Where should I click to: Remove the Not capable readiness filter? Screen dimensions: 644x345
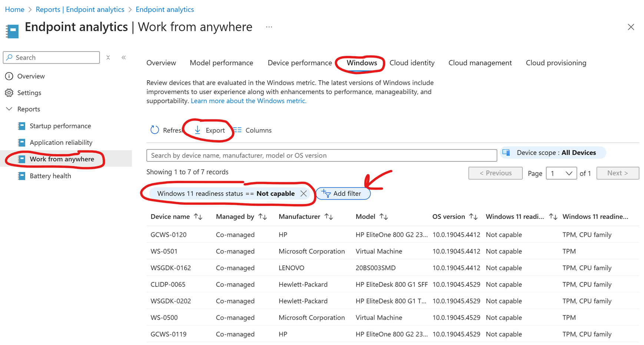[x=303, y=194]
